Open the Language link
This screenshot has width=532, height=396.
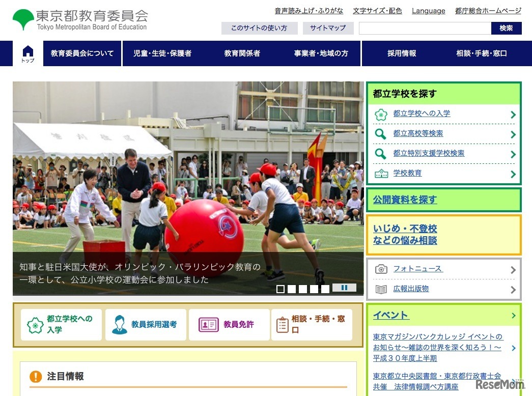click(429, 11)
